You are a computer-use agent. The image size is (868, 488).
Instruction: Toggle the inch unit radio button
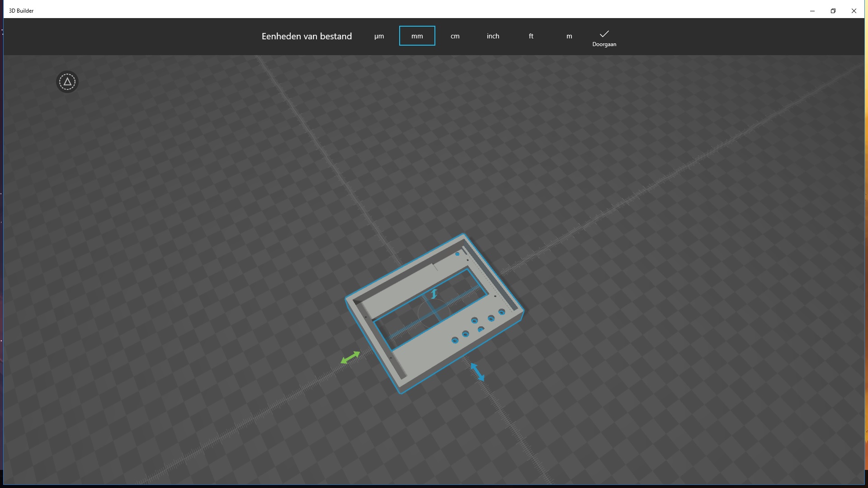[492, 36]
